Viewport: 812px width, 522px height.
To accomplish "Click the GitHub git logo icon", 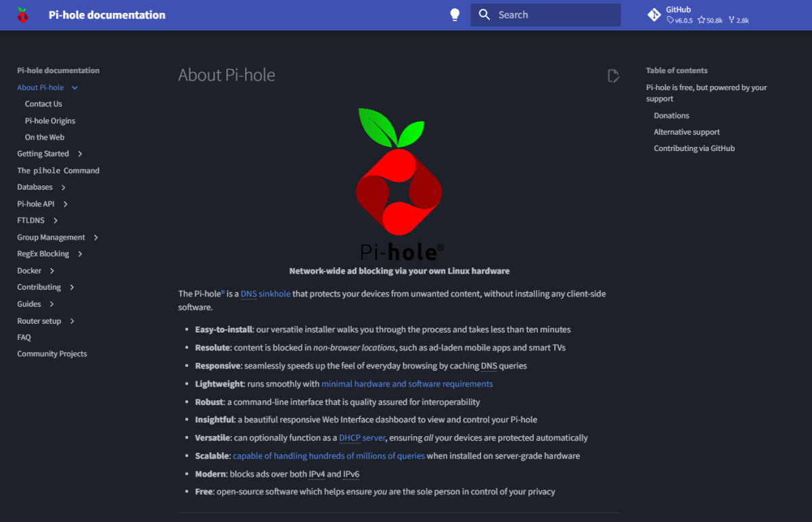I will (654, 15).
